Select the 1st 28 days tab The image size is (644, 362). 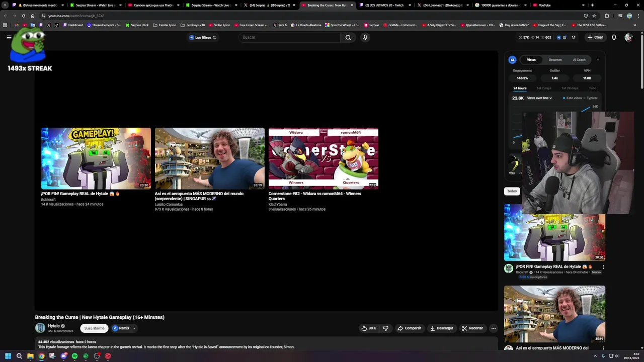click(x=570, y=88)
